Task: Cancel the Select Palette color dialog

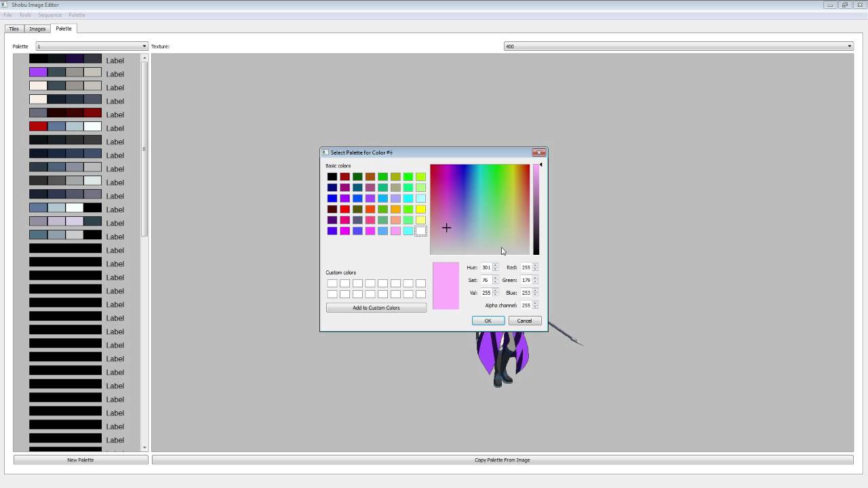Action: coord(524,321)
